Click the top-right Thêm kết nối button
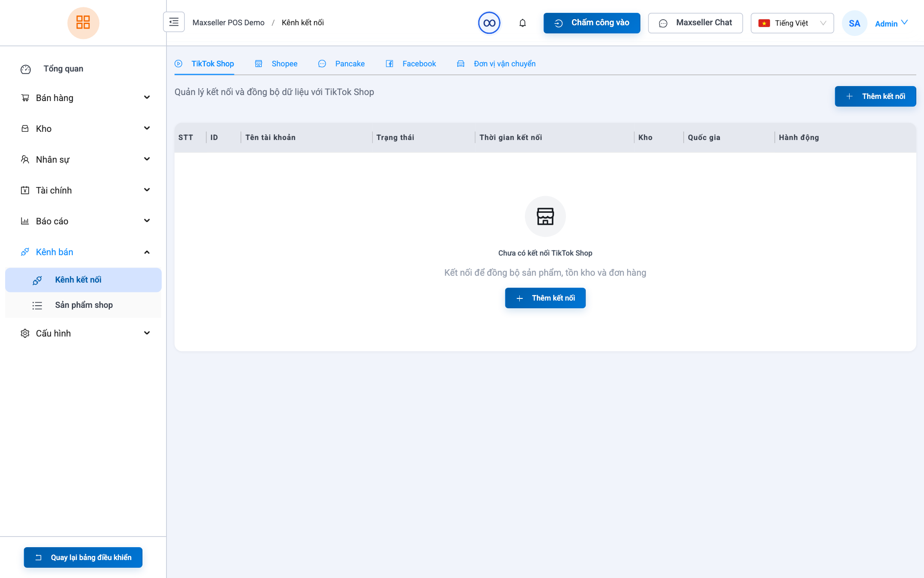Image resolution: width=924 pixels, height=578 pixels. point(875,96)
